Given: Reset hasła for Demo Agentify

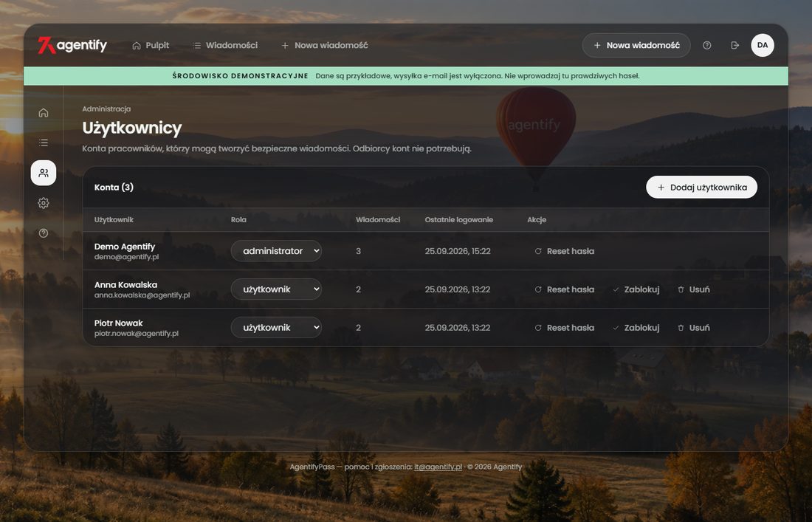Looking at the screenshot, I should [x=565, y=251].
